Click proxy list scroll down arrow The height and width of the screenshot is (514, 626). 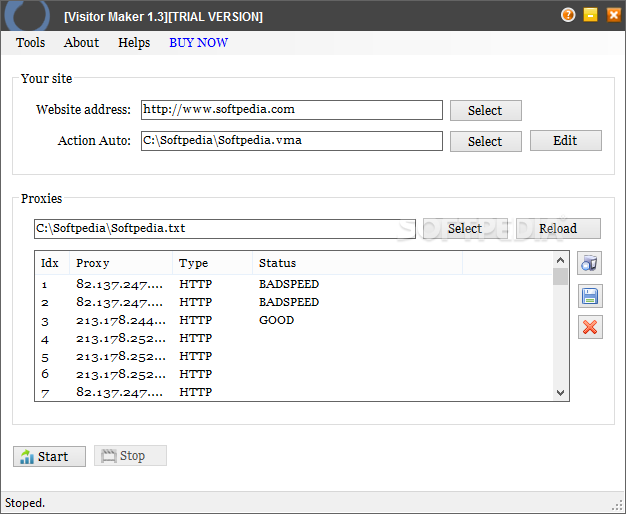pyautogui.click(x=561, y=393)
